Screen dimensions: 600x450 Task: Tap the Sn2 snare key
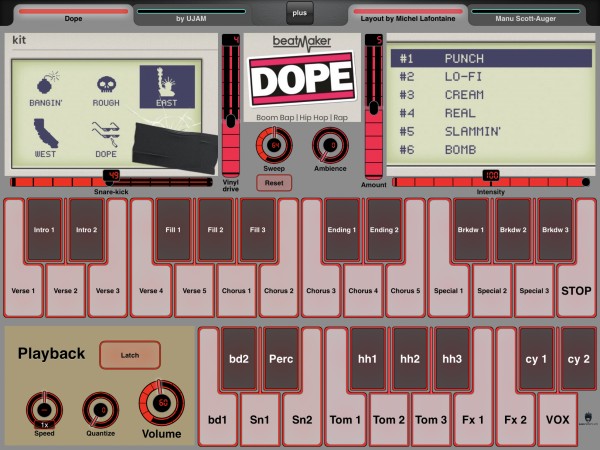[302, 420]
